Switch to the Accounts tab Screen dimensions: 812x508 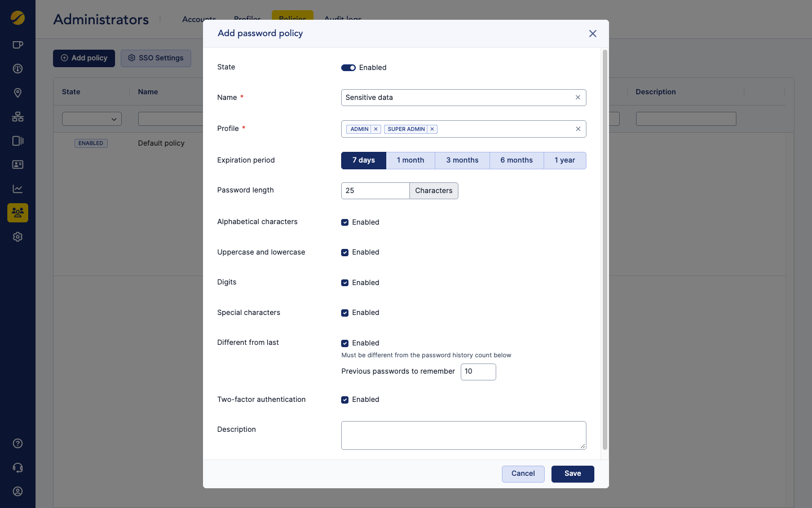point(198,19)
